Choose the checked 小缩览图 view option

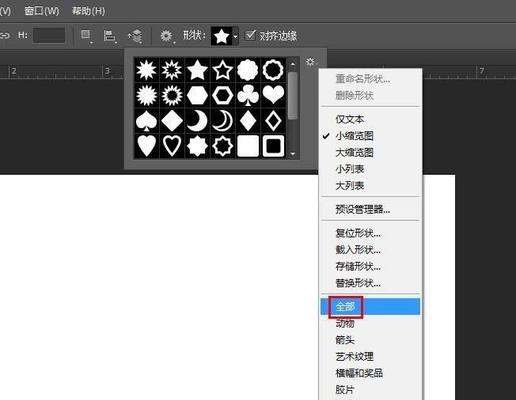click(354, 136)
